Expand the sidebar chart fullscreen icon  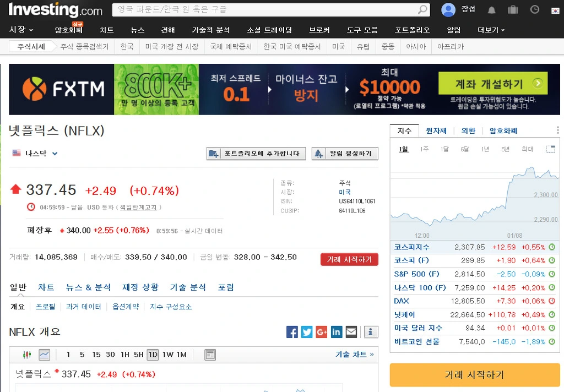click(x=550, y=149)
